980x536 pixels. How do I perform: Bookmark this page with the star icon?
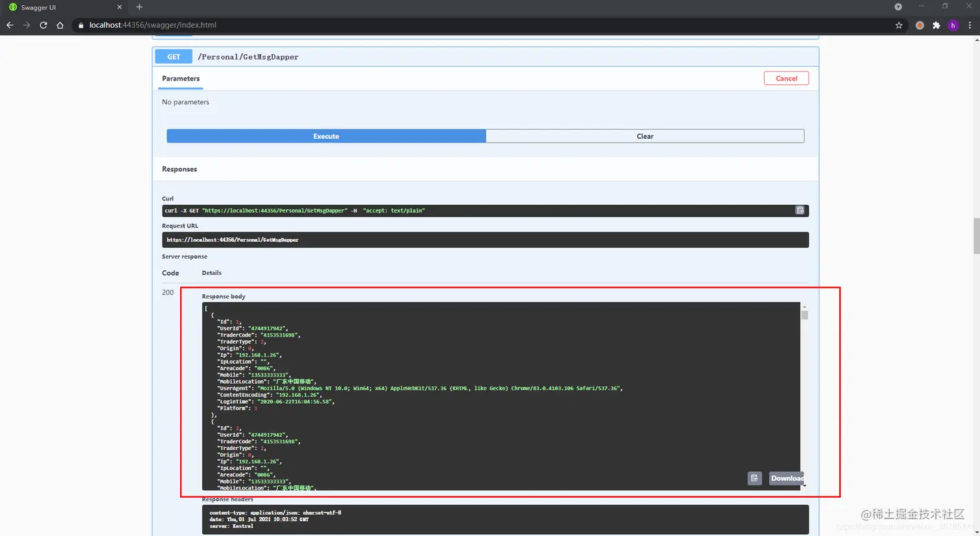899,25
